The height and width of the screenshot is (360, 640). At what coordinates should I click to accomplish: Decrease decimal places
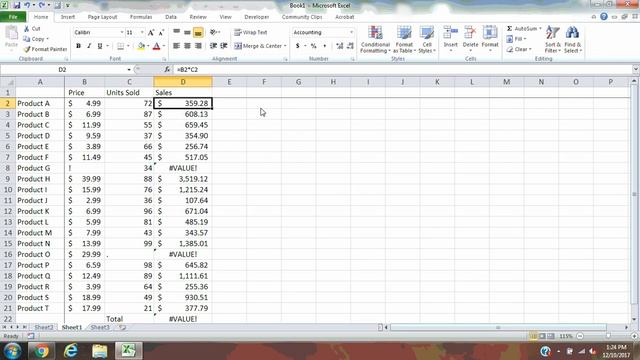click(x=350, y=46)
